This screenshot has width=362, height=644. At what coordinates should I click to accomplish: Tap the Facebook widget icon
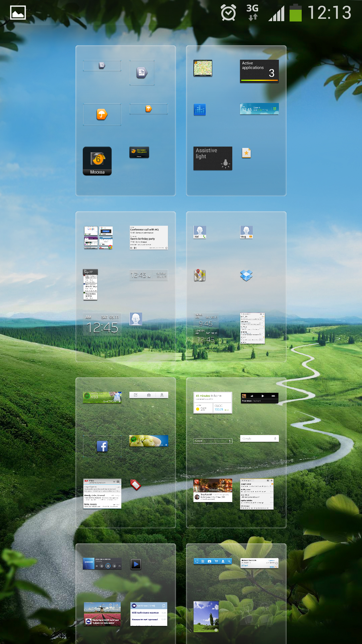102,446
